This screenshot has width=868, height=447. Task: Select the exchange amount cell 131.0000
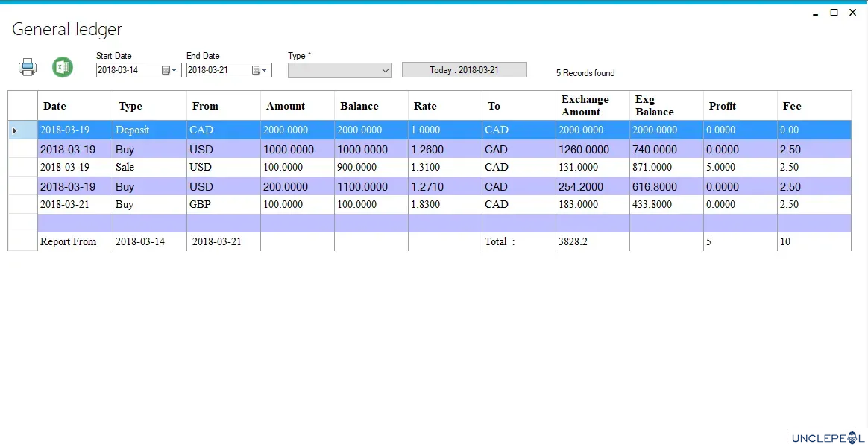click(x=593, y=167)
